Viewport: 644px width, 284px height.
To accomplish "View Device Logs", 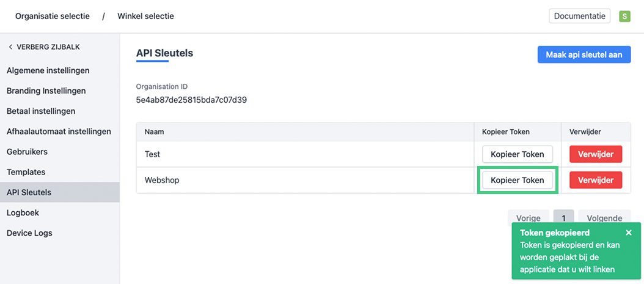I will (x=29, y=233).
